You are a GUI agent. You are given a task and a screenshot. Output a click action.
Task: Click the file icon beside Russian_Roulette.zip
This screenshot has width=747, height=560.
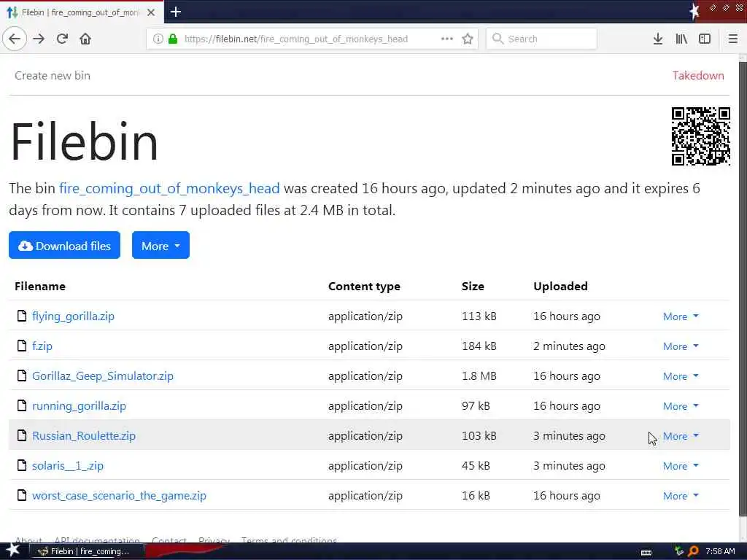click(x=21, y=435)
